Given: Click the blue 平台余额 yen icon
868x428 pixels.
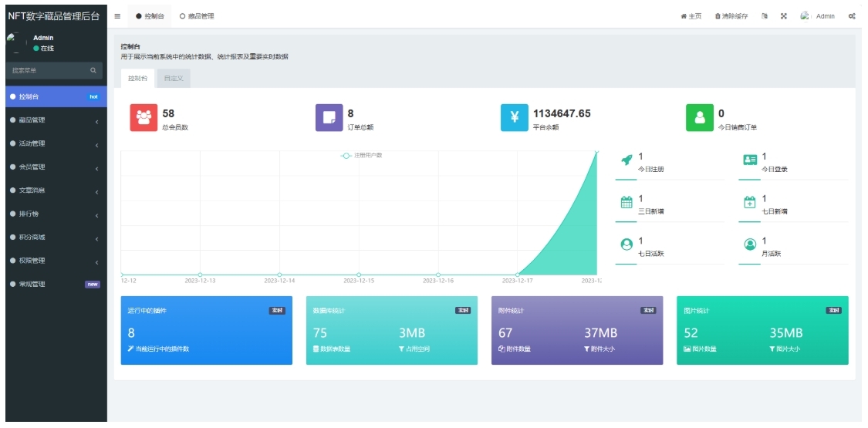Looking at the screenshot, I should click(x=515, y=117).
